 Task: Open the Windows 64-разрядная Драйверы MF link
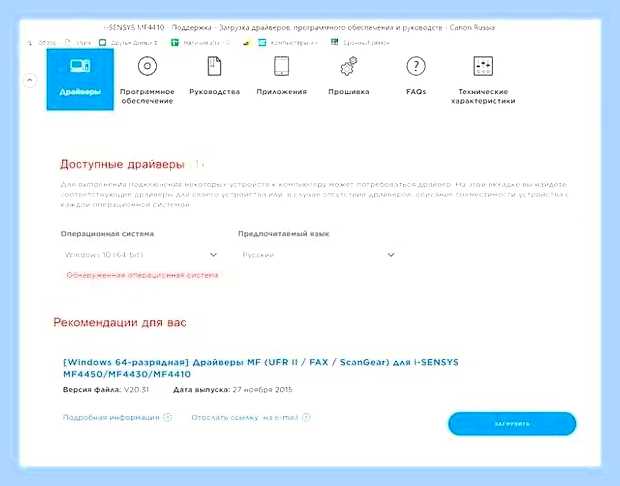pyautogui.click(x=261, y=368)
